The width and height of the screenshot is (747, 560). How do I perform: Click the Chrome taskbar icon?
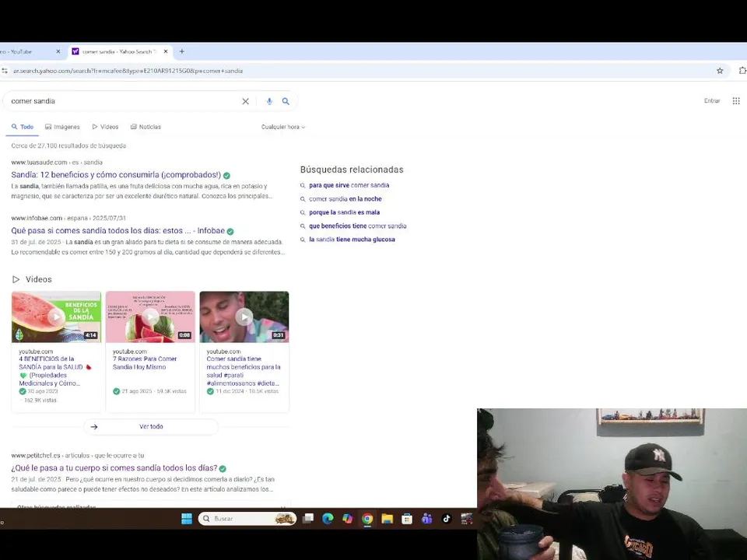[x=367, y=519]
